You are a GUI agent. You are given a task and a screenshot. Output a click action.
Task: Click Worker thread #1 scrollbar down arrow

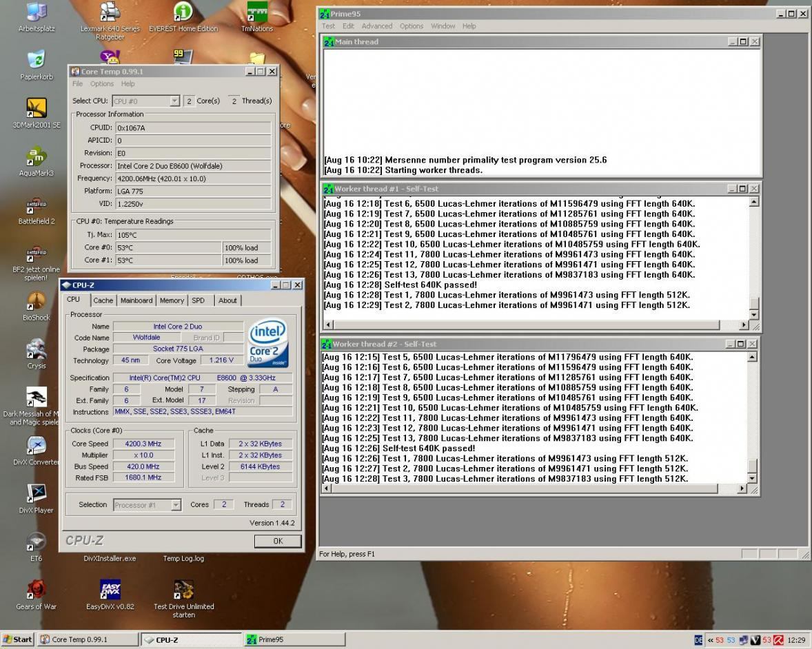pos(754,315)
